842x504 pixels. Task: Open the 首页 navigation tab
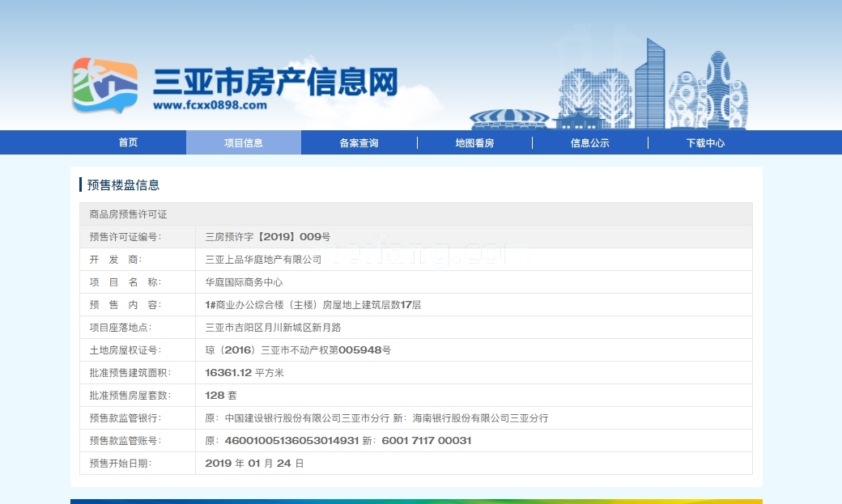[x=128, y=142]
